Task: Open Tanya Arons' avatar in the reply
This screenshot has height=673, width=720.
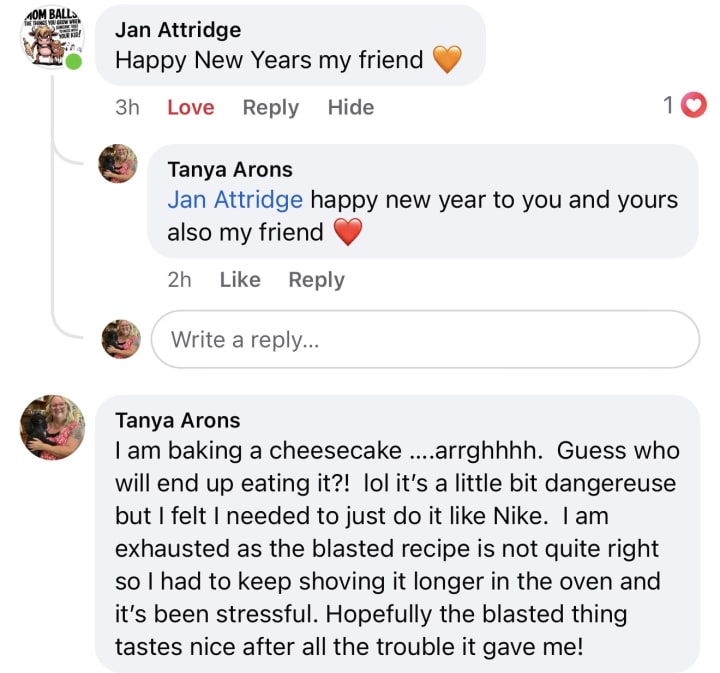Action: tap(118, 164)
